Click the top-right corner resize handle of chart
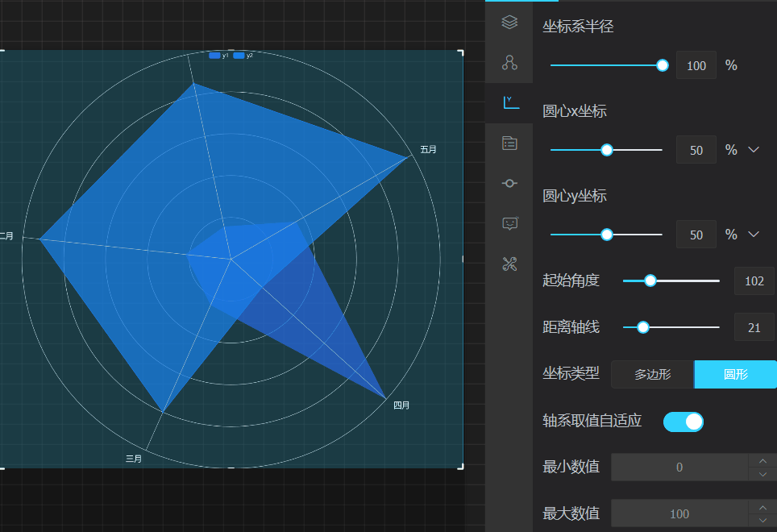 461,52
